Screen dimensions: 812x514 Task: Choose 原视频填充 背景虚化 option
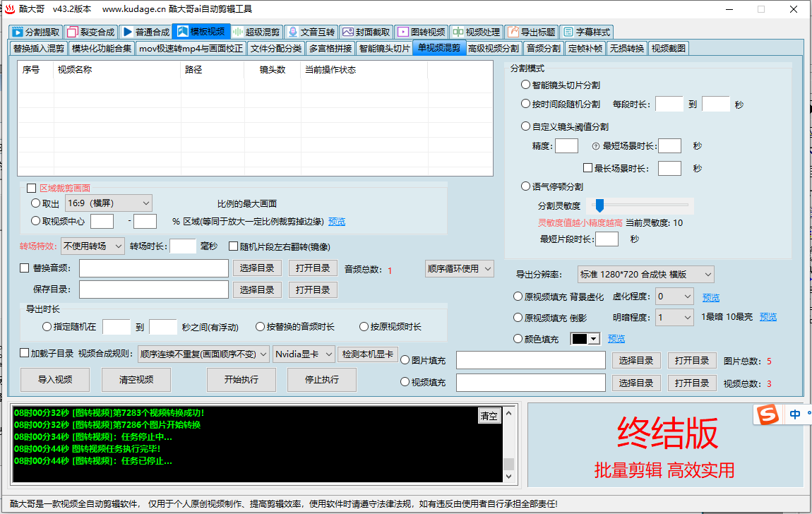coord(518,297)
